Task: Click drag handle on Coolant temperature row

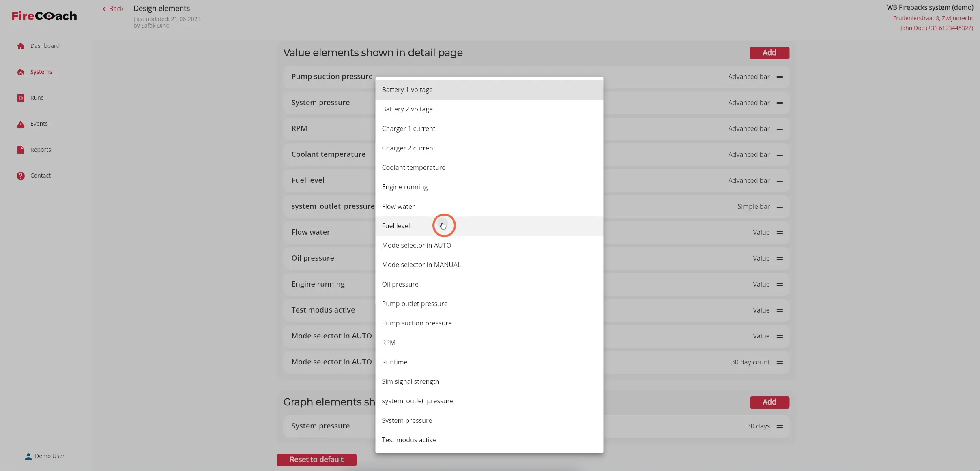Action: 780,155
